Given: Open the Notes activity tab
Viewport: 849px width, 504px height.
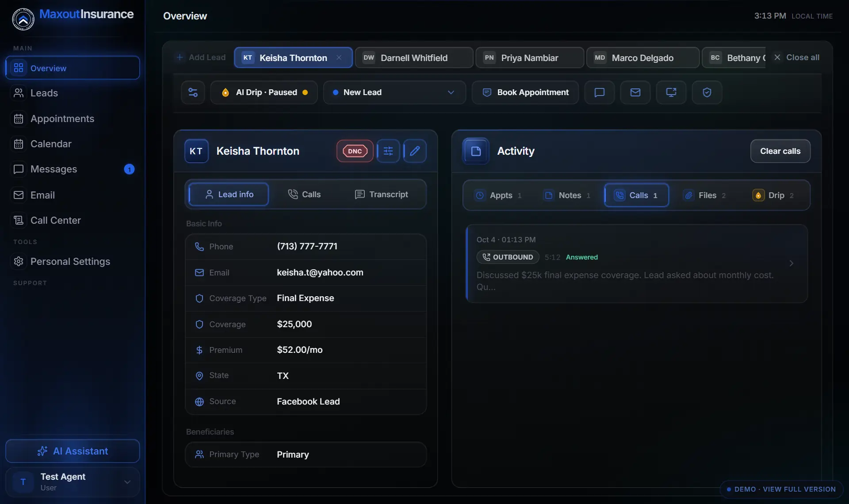Looking at the screenshot, I should pos(567,195).
